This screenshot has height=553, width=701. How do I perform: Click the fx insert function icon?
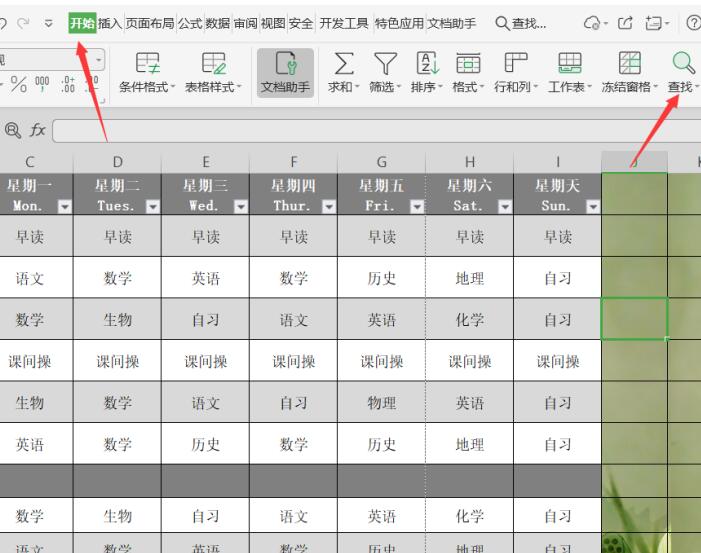pyautogui.click(x=37, y=130)
